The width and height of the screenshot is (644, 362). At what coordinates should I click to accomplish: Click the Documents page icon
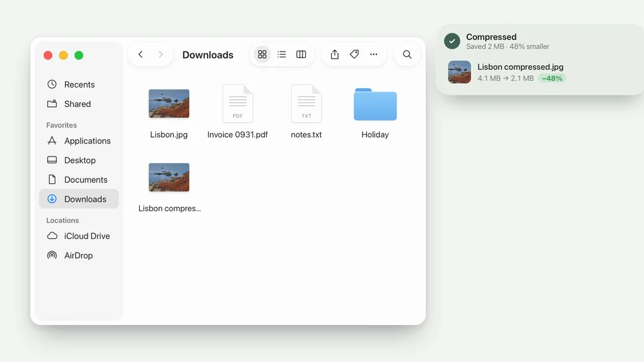[x=52, y=179]
